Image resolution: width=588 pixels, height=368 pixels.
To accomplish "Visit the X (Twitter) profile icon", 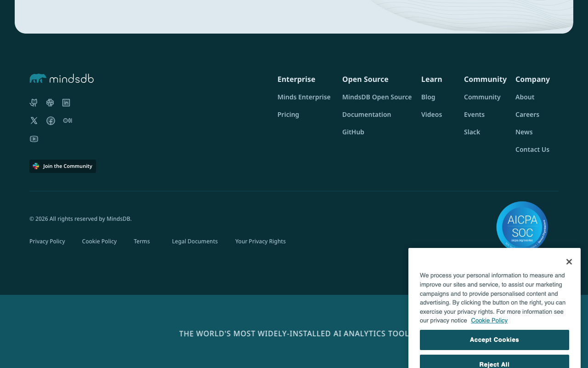I will coord(34,121).
